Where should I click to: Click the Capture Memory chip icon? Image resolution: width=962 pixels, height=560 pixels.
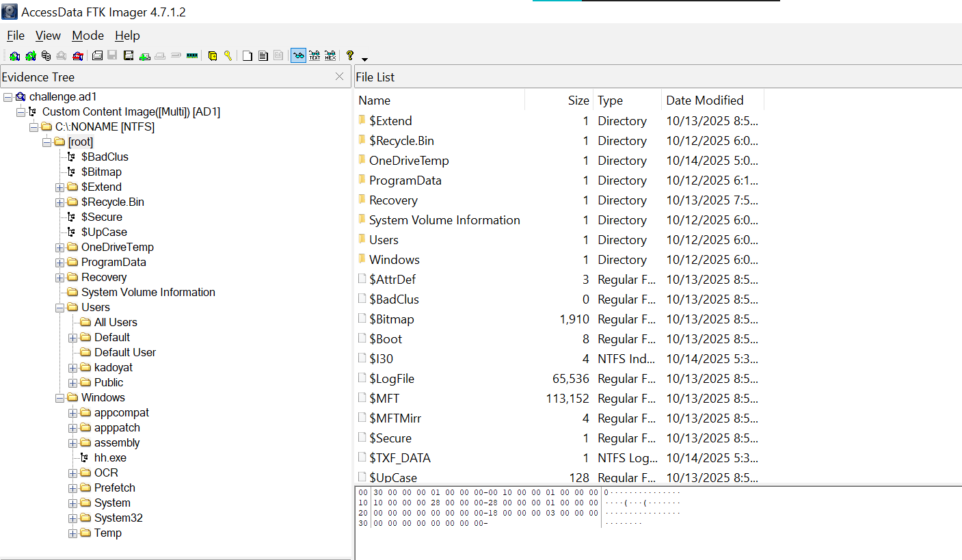tap(192, 55)
